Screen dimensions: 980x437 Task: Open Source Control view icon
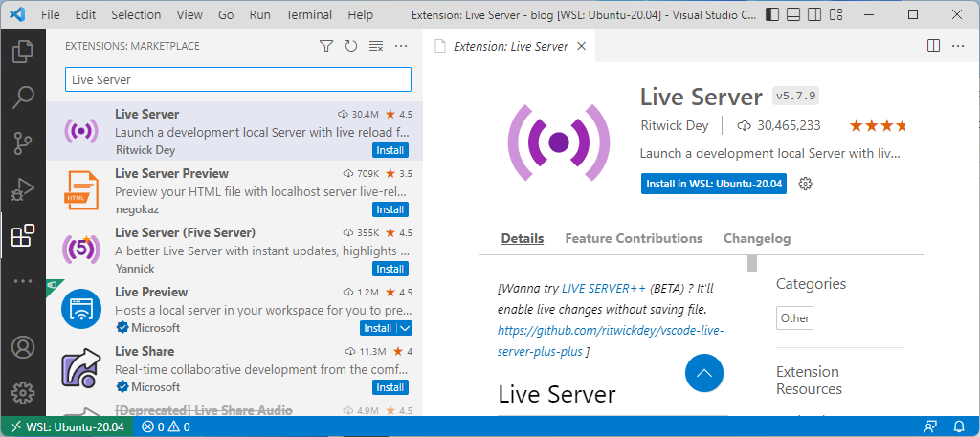[x=23, y=143]
